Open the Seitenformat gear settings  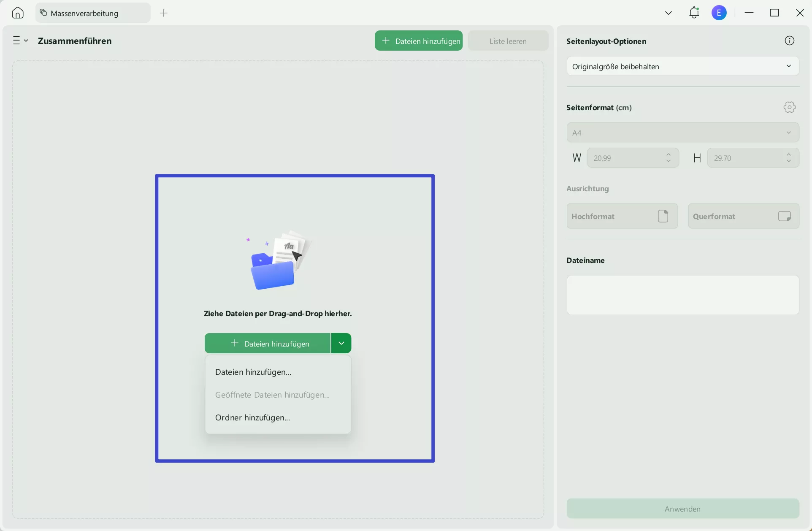coord(789,107)
